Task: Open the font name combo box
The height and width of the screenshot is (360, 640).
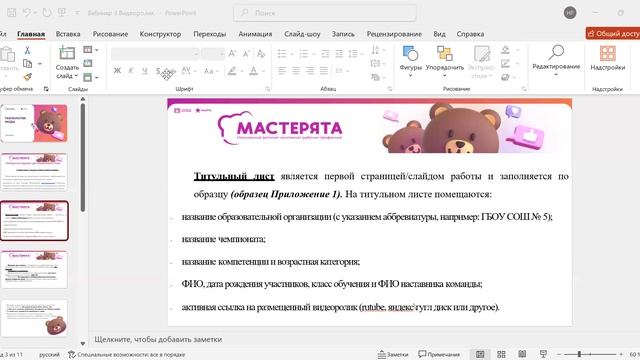Action: 155,54
